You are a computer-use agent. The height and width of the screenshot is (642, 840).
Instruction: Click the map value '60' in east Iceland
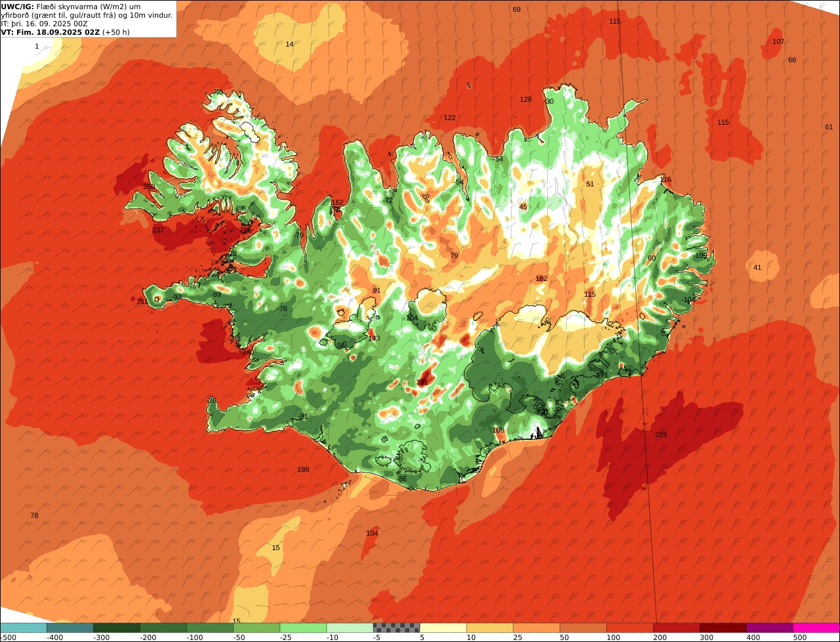tap(652, 259)
